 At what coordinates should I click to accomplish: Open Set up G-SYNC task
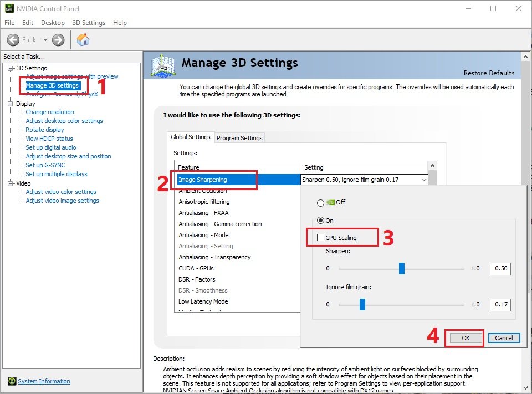45,165
